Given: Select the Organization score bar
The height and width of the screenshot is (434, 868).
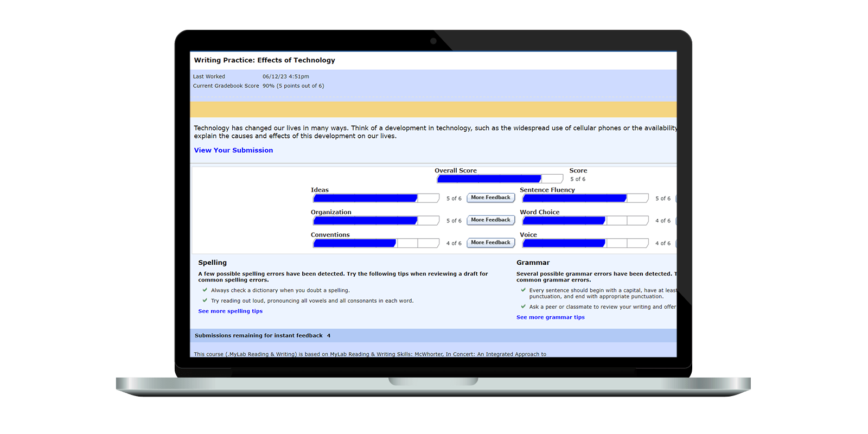Looking at the screenshot, I should tap(376, 221).
